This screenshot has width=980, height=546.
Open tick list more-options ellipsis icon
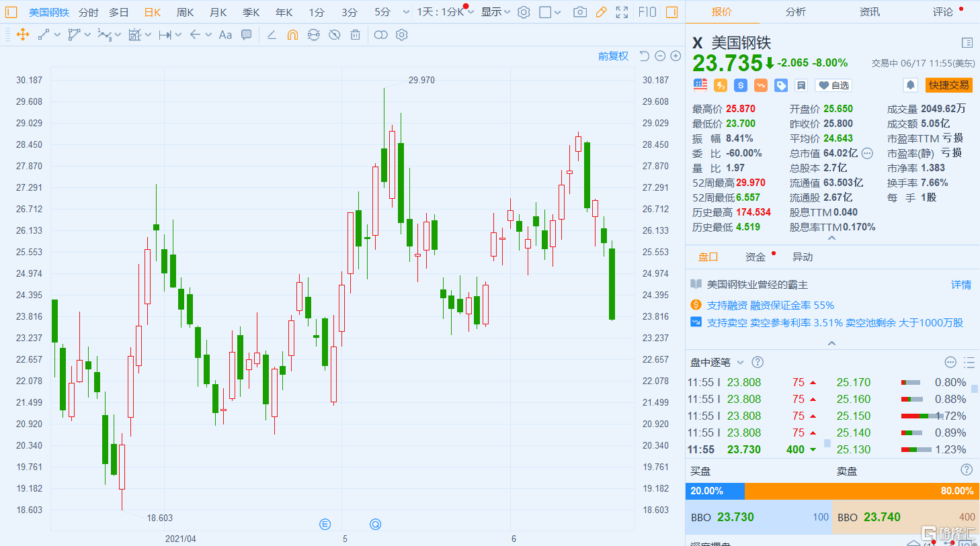(x=950, y=362)
